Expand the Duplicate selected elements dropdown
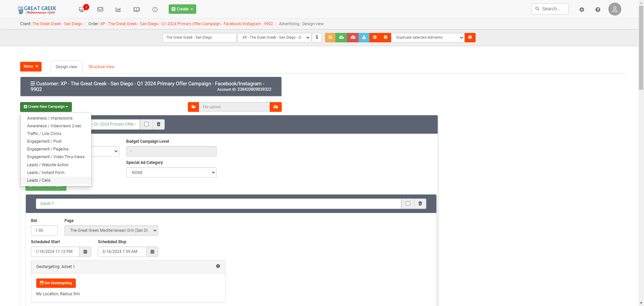Screen dimensions: 644x306 tap(428, 38)
